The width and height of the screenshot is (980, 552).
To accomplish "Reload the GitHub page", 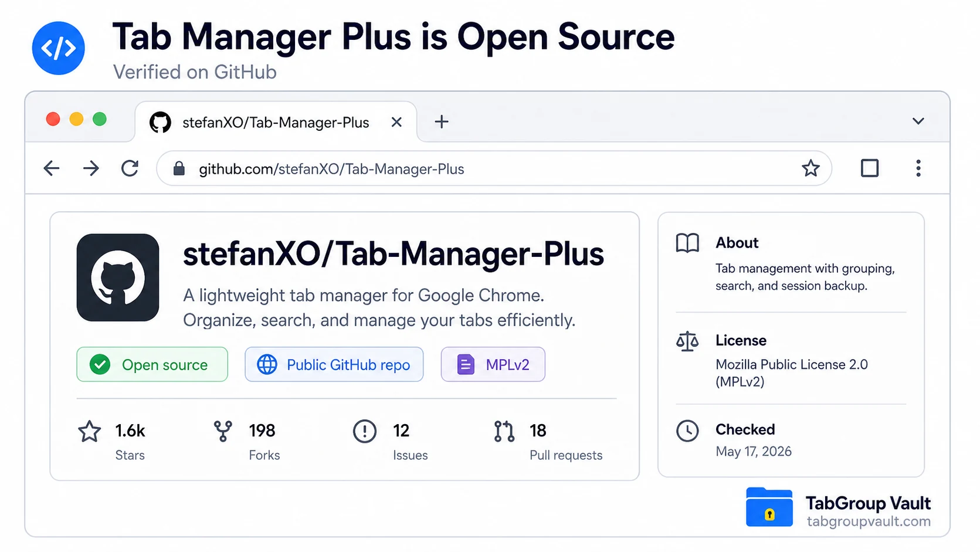I will [x=130, y=168].
